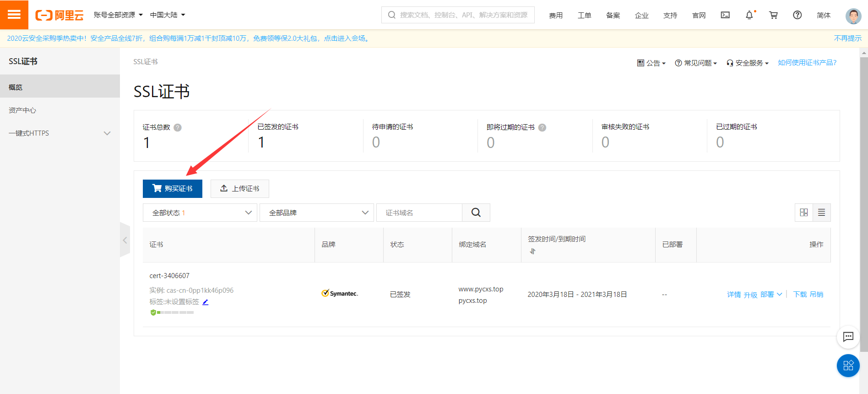
Task: Open the 全部品牌 filter dropdown
Action: point(317,213)
